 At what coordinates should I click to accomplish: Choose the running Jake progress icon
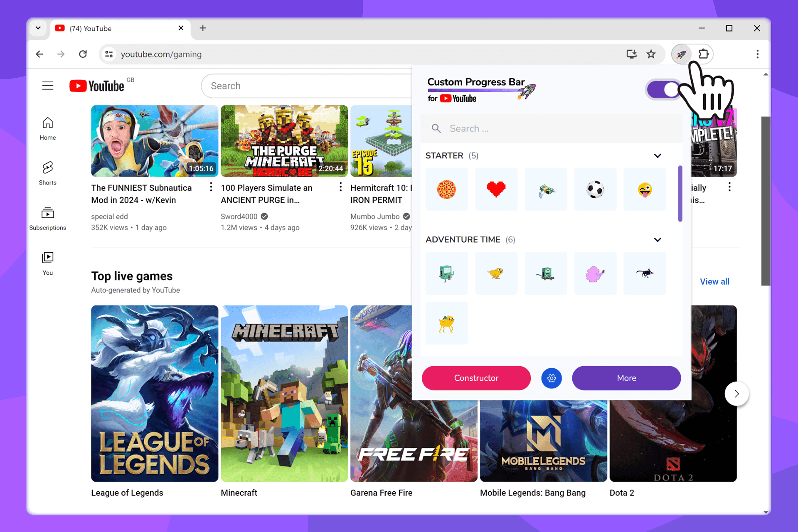496,273
